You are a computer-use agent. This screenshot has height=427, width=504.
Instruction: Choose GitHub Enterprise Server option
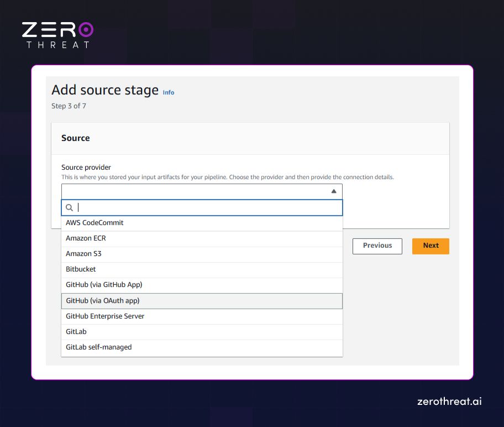(202, 316)
